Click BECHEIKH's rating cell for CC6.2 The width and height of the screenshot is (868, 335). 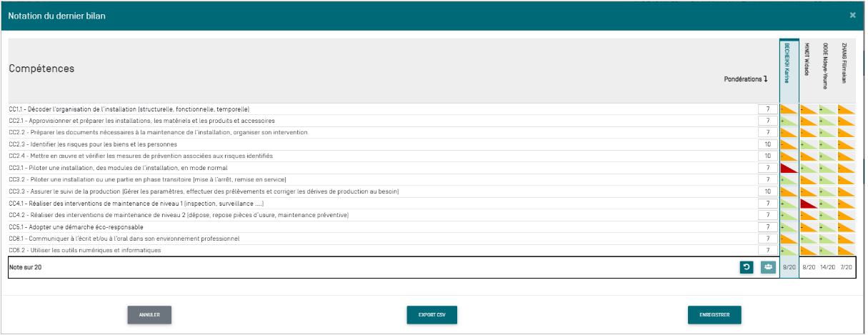click(789, 250)
